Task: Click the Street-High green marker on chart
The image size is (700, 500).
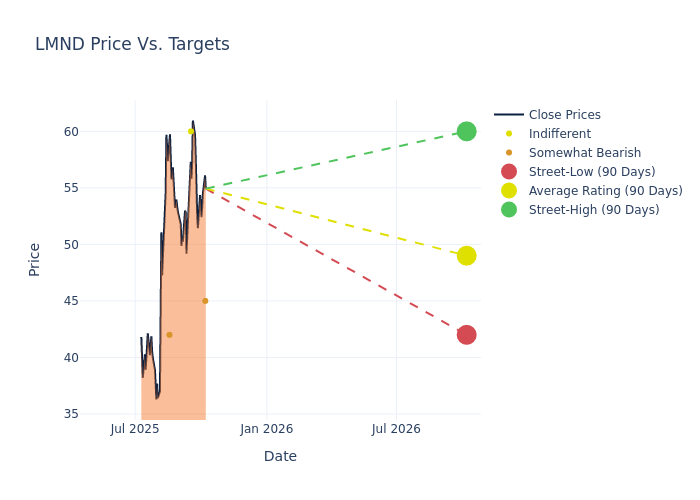Action: click(x=466, y=132)
